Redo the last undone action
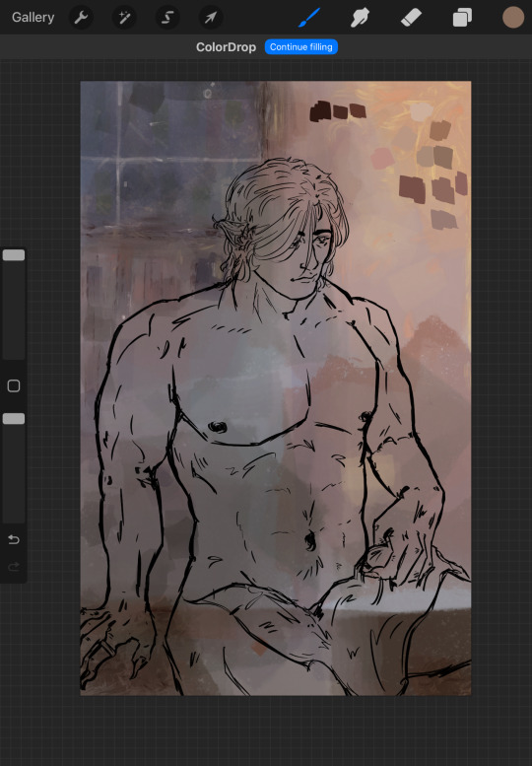532x766 pixels. tap(14, 566)
